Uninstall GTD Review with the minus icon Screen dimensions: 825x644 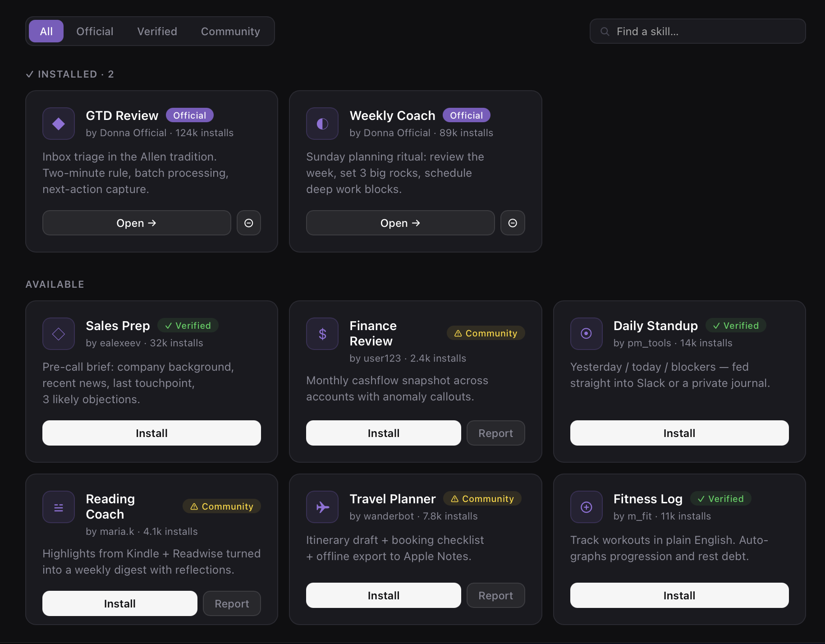249,223
